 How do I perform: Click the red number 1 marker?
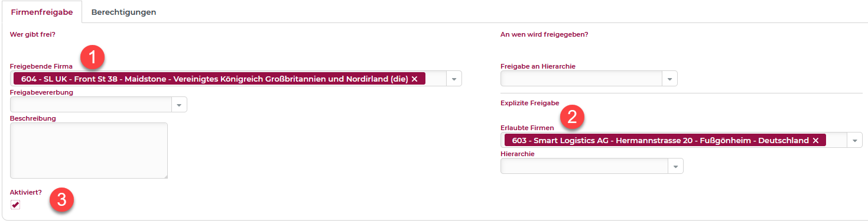coord(92,58)
